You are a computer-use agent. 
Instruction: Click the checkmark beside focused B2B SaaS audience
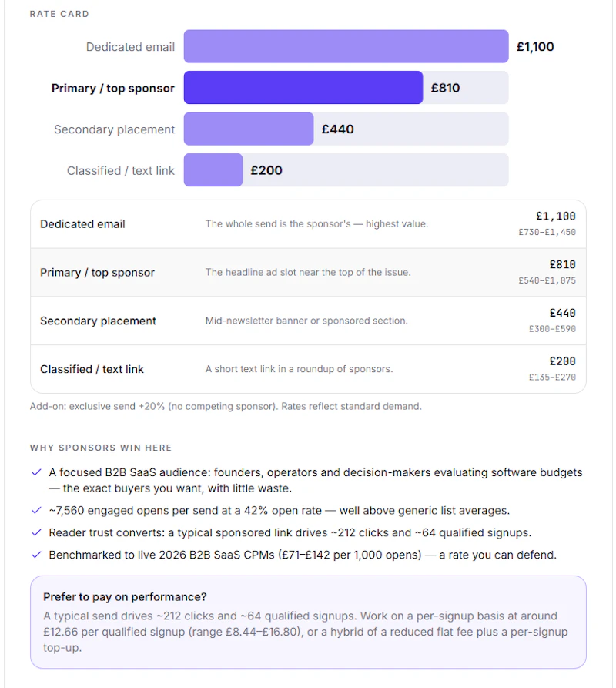tap(36, 472)
